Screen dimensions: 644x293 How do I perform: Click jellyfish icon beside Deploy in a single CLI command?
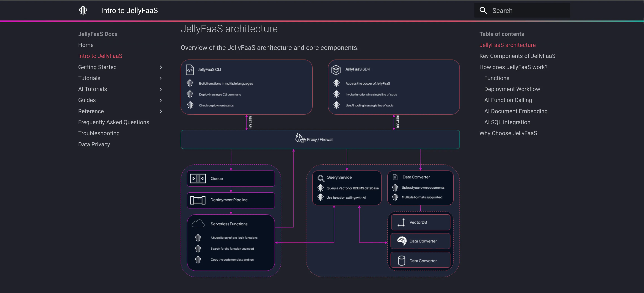pos(190,94)
